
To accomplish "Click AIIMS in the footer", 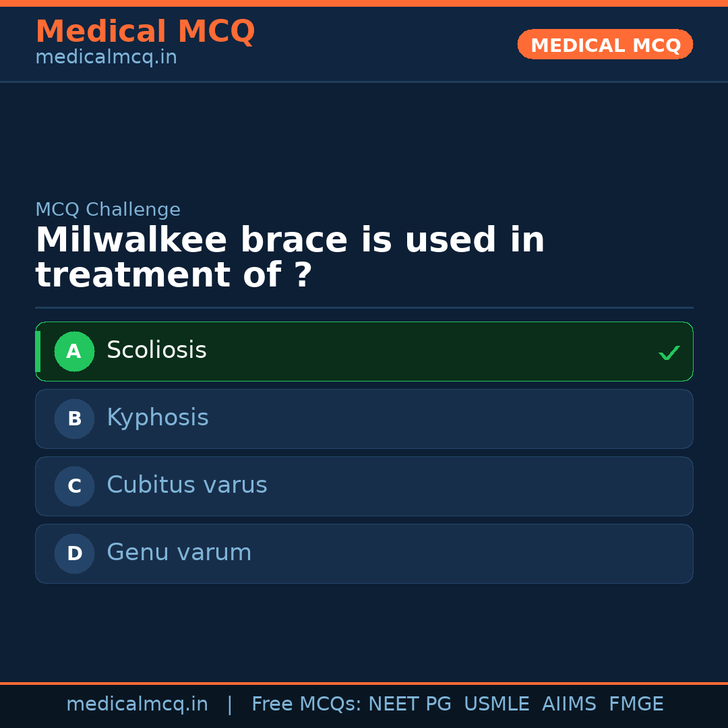I will [569, 704].
